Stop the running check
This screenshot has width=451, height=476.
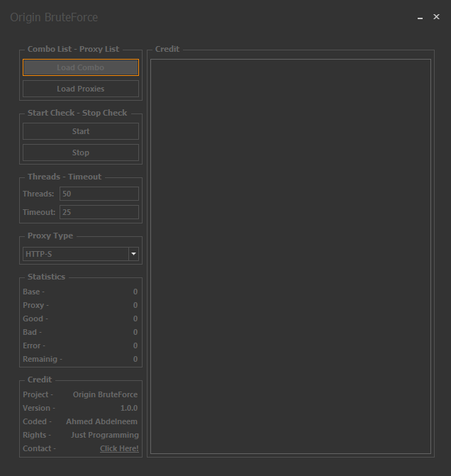(81, 153)
